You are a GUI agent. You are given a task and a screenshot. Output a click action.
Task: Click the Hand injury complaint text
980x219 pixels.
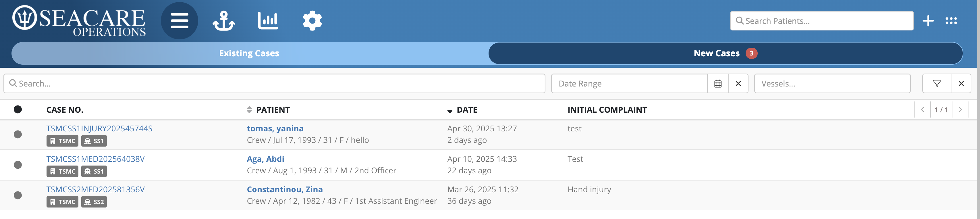(x=589, y=189)
